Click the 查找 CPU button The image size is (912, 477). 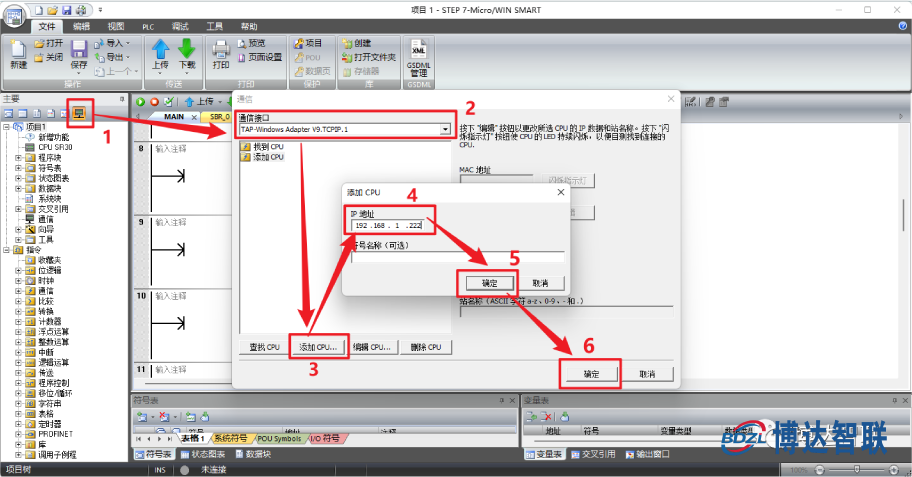264,347
